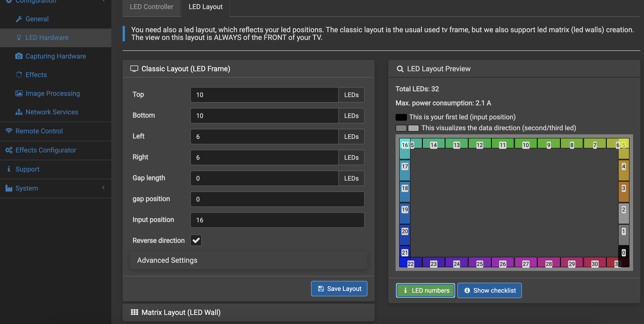
Task: Click the monitor icon beside Classic Layout
Action: (134, 69)
